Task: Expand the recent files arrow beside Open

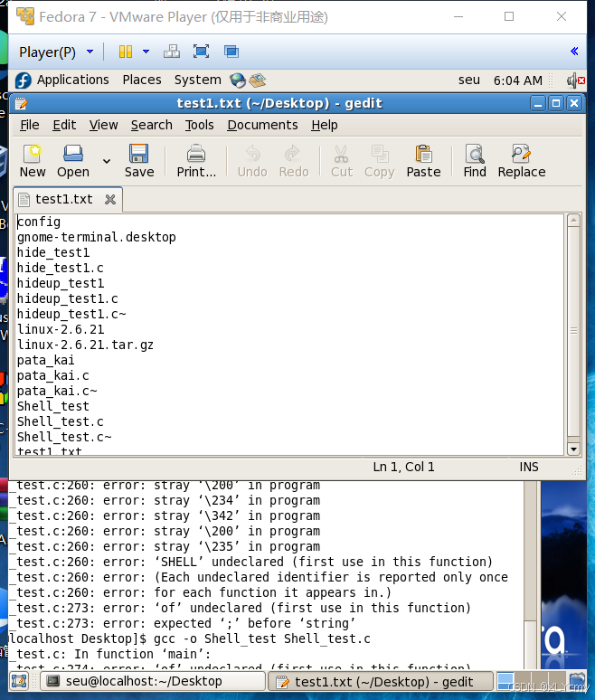Action: [107, 161]
